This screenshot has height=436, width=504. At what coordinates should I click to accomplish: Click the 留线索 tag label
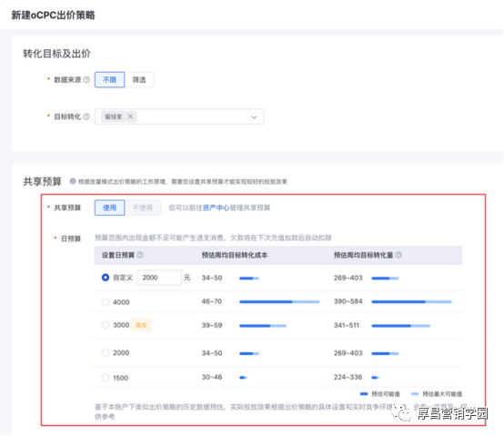pos(114,117)
